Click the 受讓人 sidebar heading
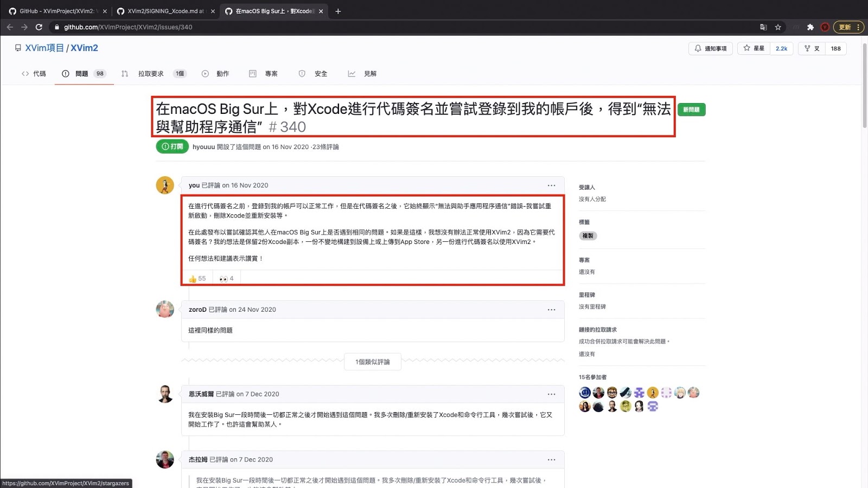The height and width of the screenshot is (488, 868). [587, 188]
